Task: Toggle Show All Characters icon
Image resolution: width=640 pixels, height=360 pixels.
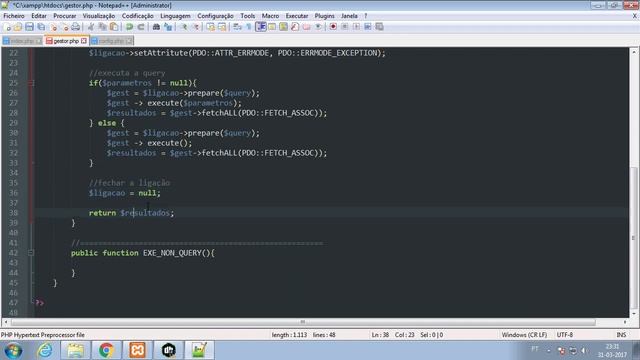Action: click(249, 27)
